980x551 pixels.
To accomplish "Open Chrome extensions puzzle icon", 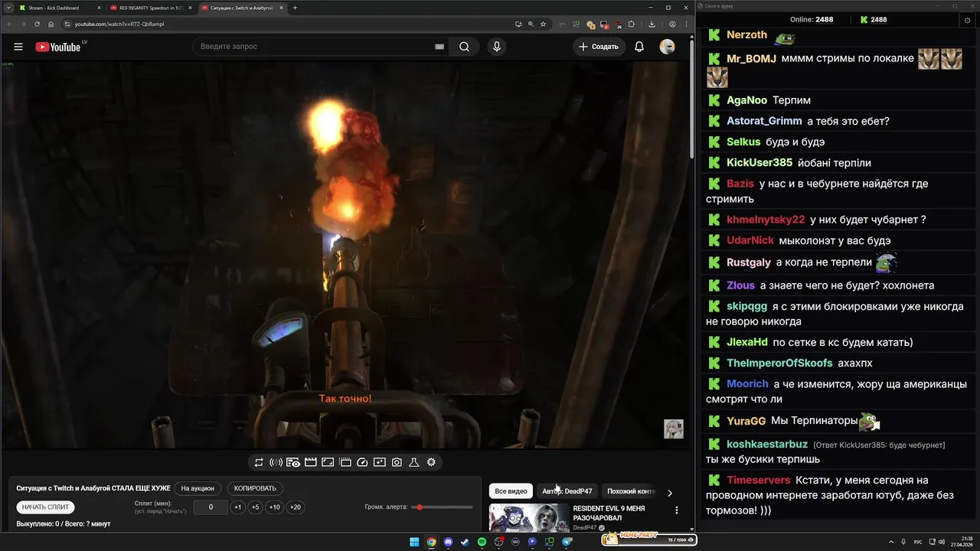I will tap(632, 24).
